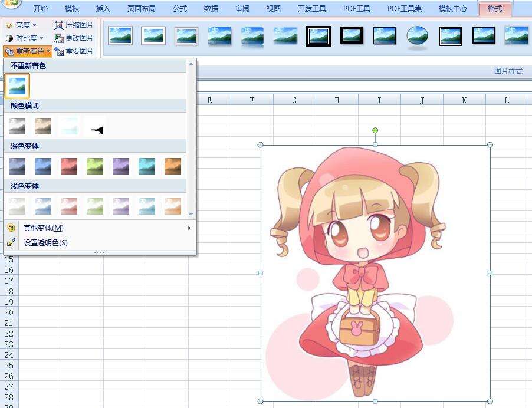
Task: Click the Reset Picture icon
Action: coord(59,51)
